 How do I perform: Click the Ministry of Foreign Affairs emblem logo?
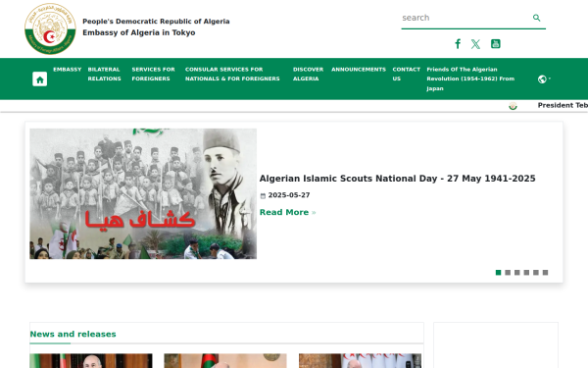50,28
